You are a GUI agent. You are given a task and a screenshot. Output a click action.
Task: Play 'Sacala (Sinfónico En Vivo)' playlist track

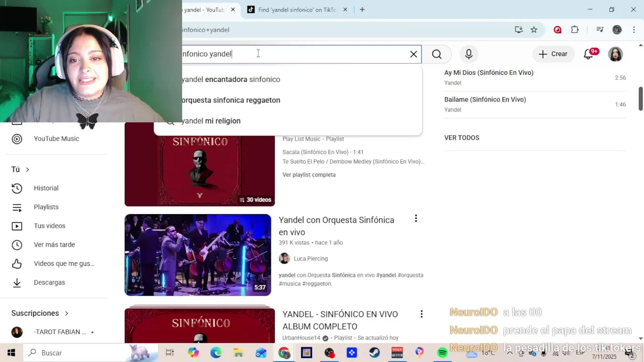click(323, 152)
